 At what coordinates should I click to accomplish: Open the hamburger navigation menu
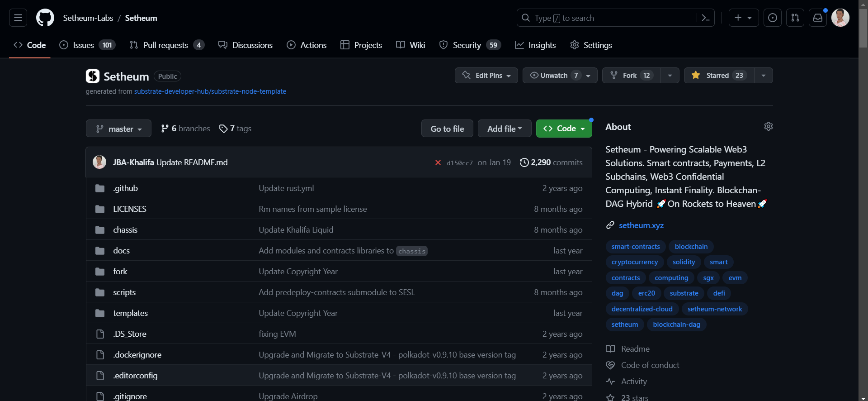tap(18, 18)
